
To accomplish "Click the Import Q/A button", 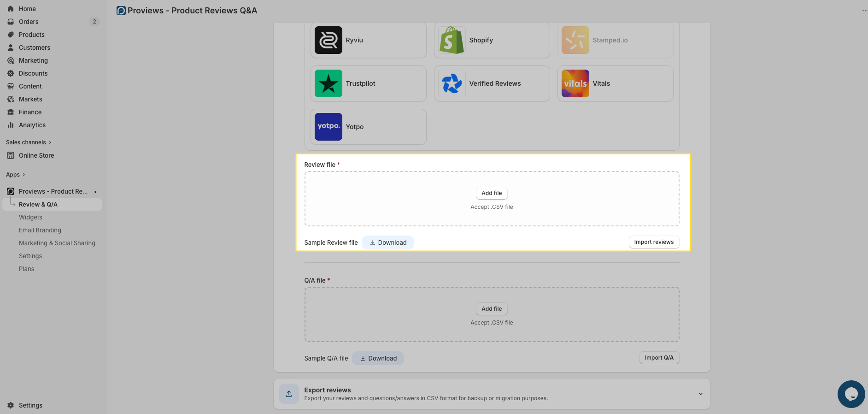I will tap(659, 358).
